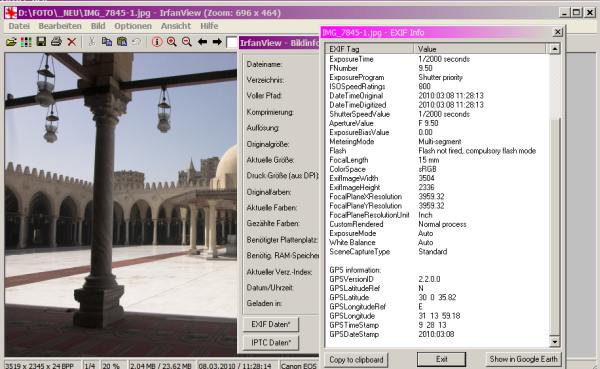Select the MeteringMode row

pyautogui.click(x=437, y=142)
